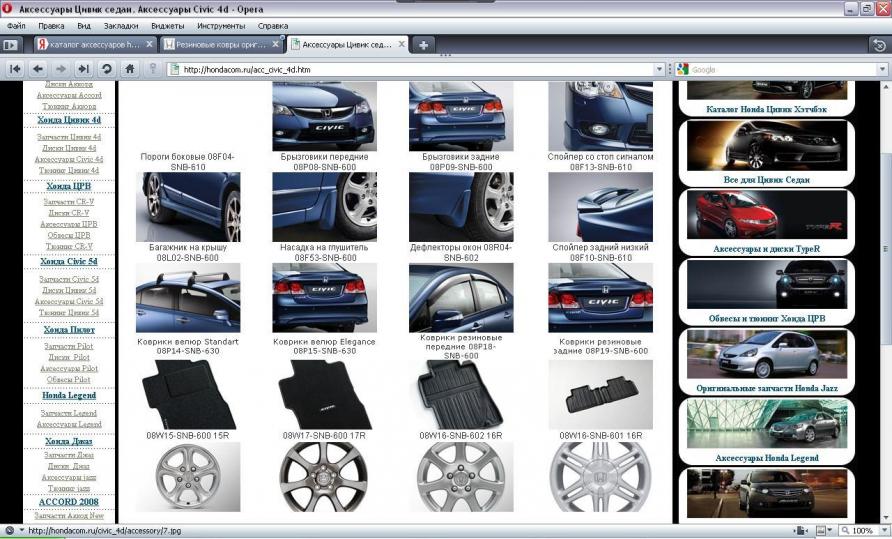
Task: Click the greyed Forward arrow button
Action: (x=60, y=69)
